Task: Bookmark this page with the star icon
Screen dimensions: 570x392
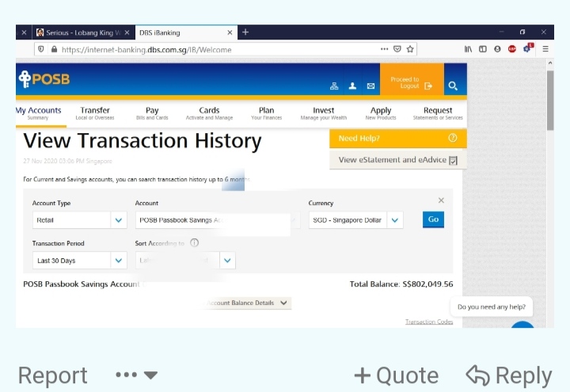Action: (x=410, y=49)
